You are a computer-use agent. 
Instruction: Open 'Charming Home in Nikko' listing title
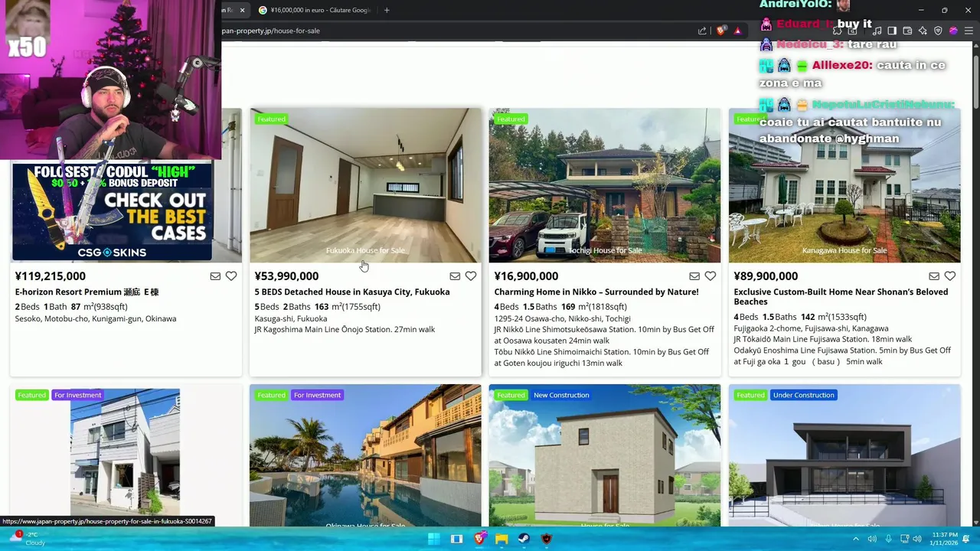tap(596, 292)
